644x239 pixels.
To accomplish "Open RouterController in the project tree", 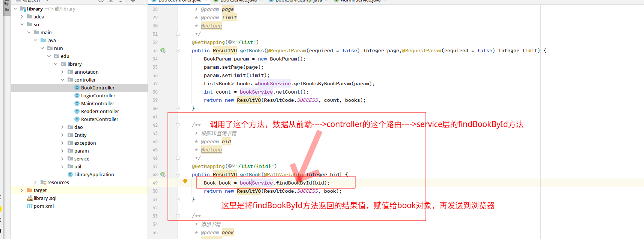I will [x=96, y=119].
